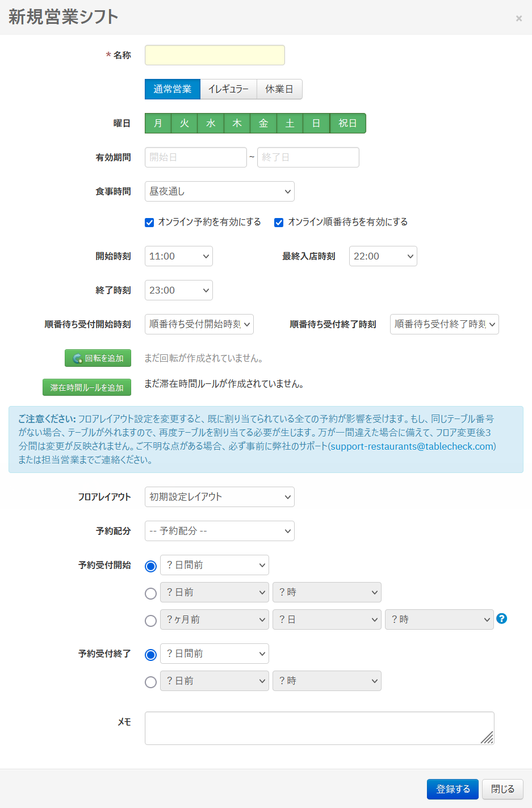
Task: Click the 回転を追加 button
Action: [98, 358]
